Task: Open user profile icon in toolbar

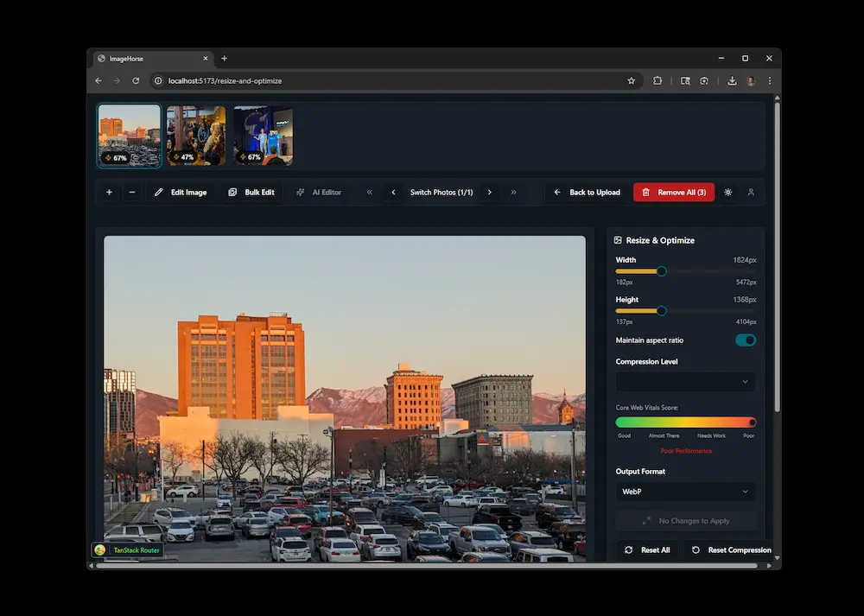Action: (751, 193)
